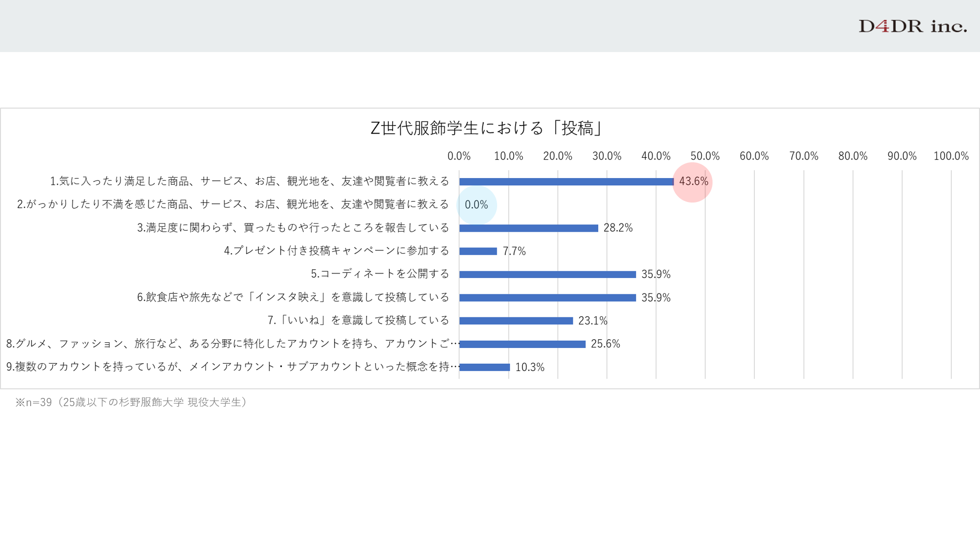
Task: Click the 100.0% axis tick label
Action: tap(951, 156)
